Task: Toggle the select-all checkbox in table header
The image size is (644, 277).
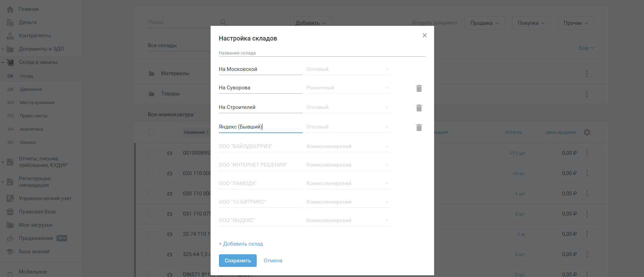Action: [151, 132]
